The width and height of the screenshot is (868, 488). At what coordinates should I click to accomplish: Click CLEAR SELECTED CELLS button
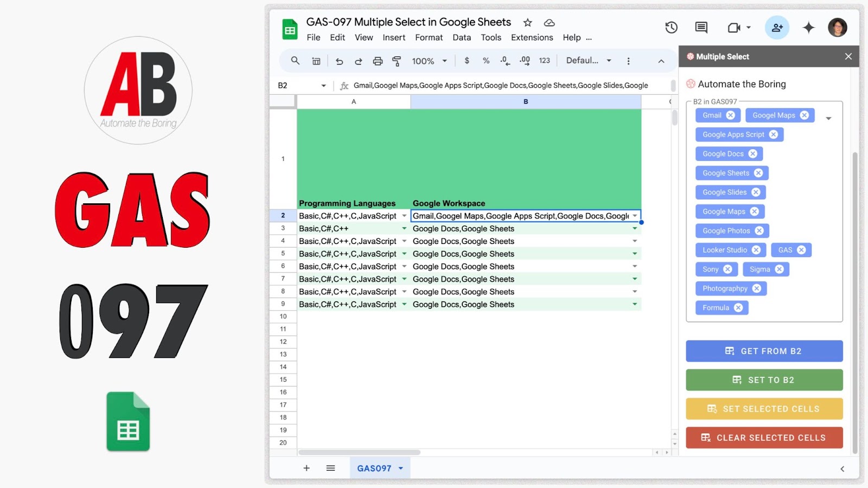764,438
